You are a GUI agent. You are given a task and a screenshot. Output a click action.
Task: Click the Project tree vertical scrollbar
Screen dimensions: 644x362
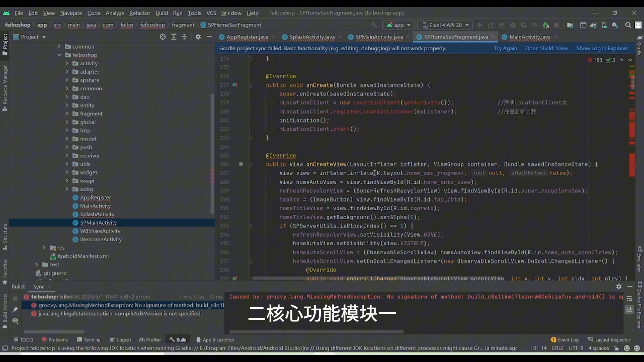click(x=212, y=154)
